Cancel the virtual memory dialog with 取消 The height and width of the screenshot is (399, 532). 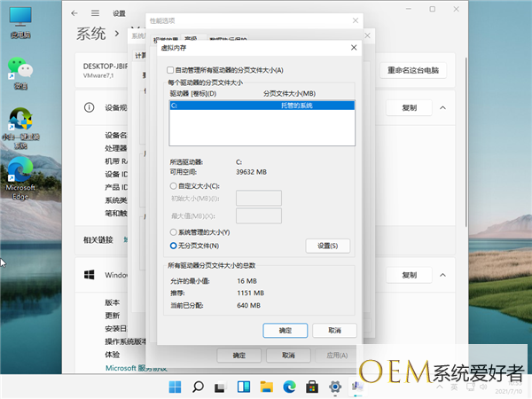pos(332,329)
